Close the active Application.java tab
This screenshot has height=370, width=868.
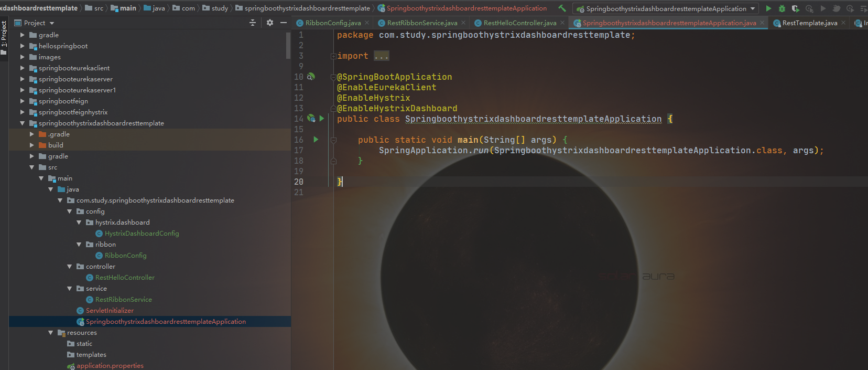[x=763, y=23]
